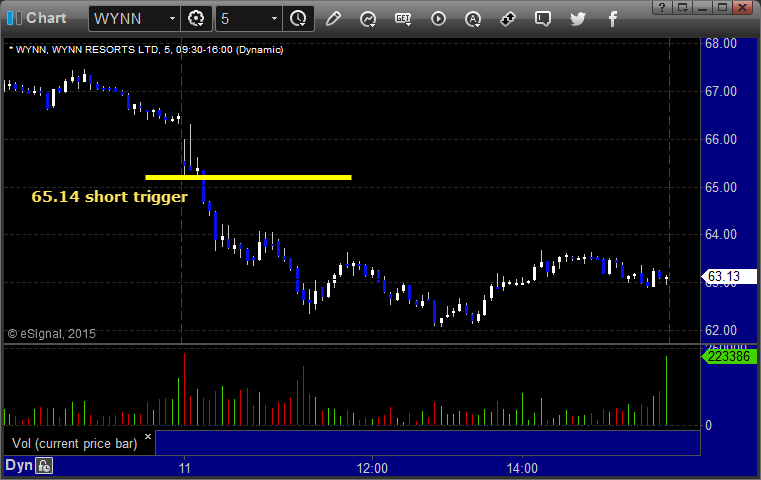Click the 66.00 price axis label
761x480 pixels.
[721, 139]
